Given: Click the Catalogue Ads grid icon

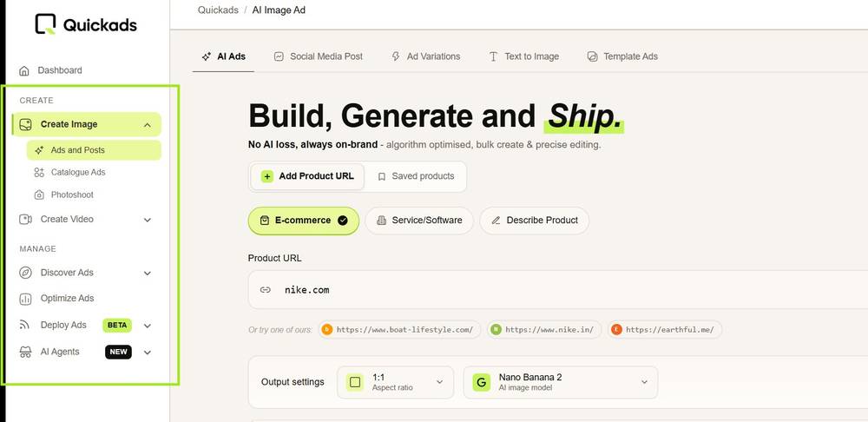Looking at the screenshot, I should coord(39,173).
